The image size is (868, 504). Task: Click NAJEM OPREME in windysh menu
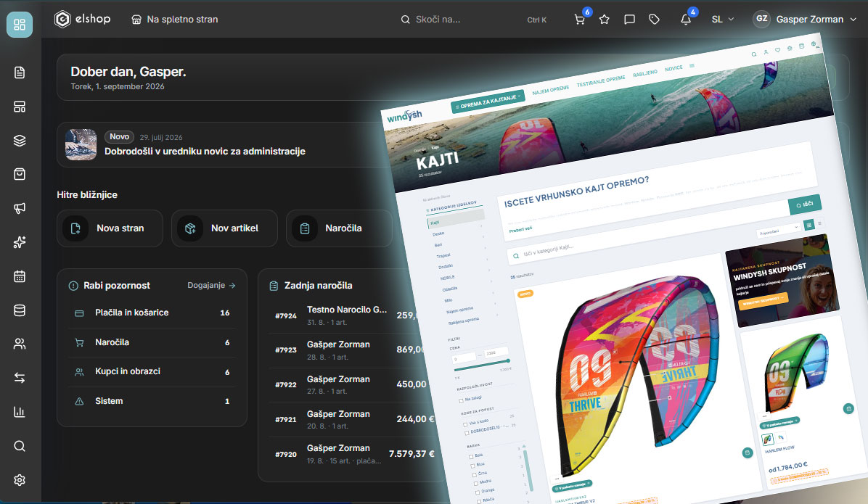tap(551, 90)
